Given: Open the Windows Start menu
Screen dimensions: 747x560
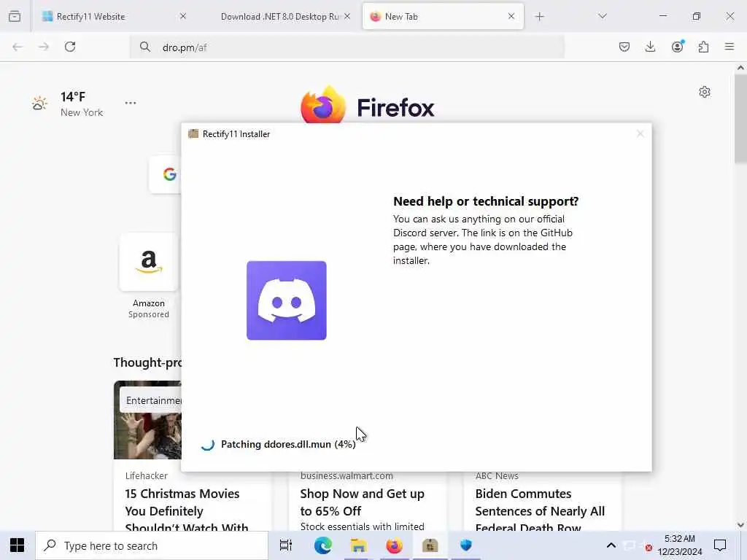Looking at the screenshot, I should tap(18, 545).
